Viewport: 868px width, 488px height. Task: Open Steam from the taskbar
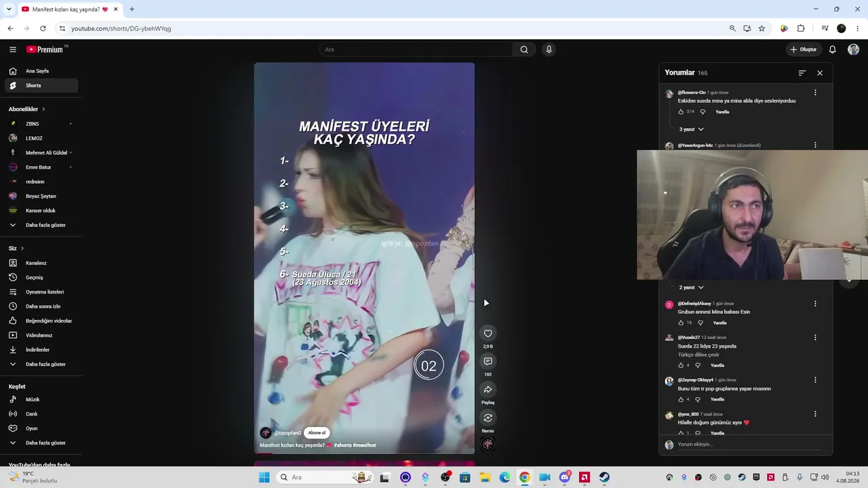604,477
